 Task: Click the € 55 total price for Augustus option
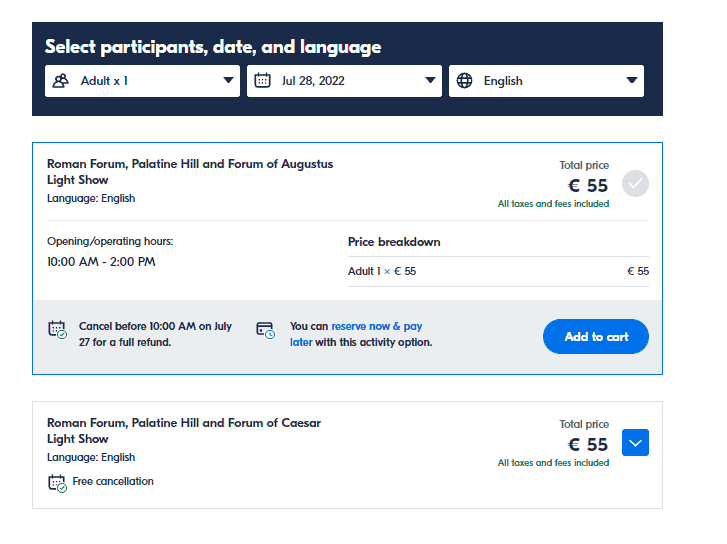588,185
